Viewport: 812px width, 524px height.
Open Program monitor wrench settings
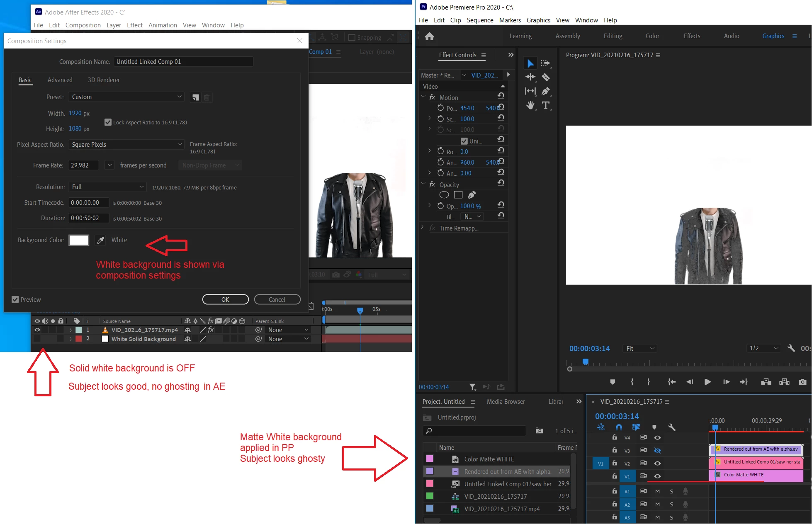(791, 348)
